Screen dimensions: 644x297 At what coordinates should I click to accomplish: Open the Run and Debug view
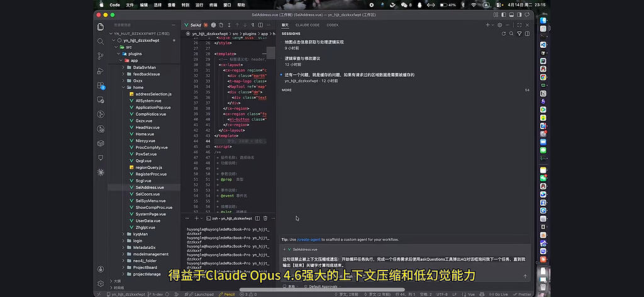[101, 70]
